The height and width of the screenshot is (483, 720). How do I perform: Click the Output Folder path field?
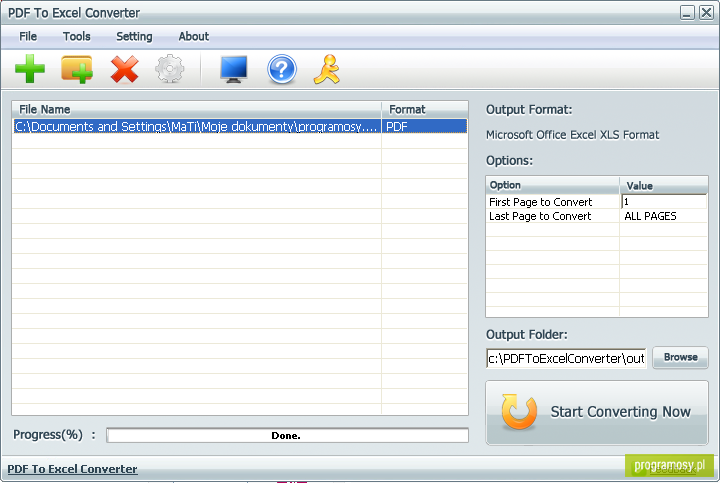(x=566, y=359)
